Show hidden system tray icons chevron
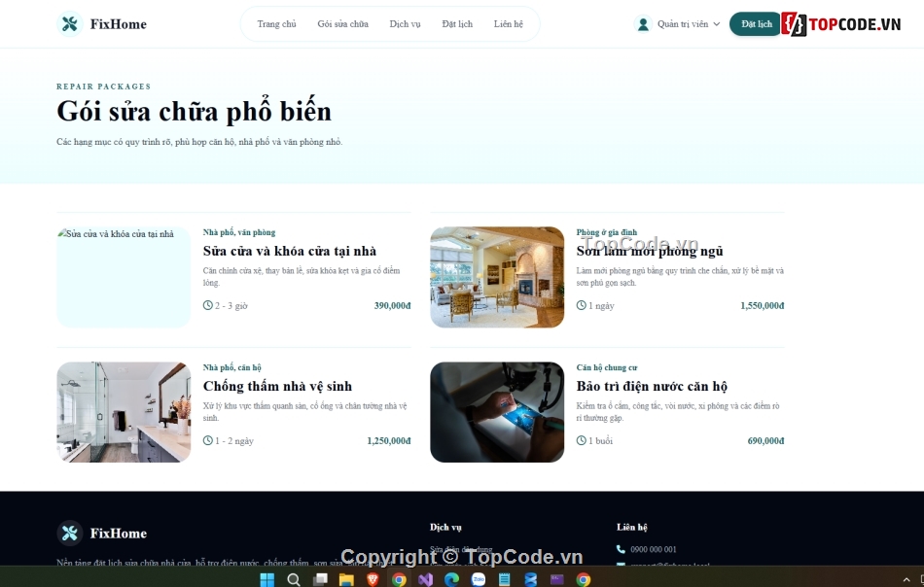Screen dimensions: 924x587 (x=906, y=580)
